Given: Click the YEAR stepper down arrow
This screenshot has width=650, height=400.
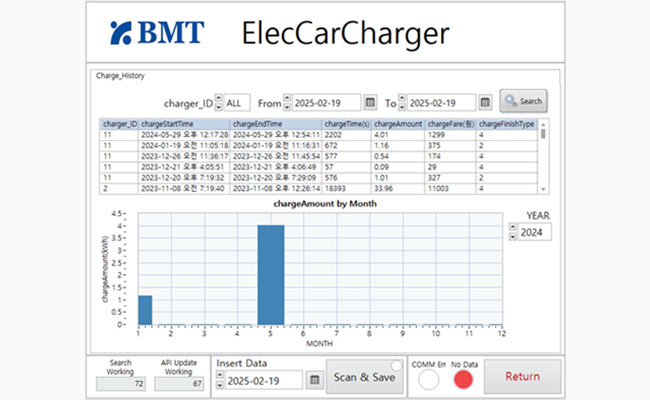Looking at the screenshot, I should (513, 237).
